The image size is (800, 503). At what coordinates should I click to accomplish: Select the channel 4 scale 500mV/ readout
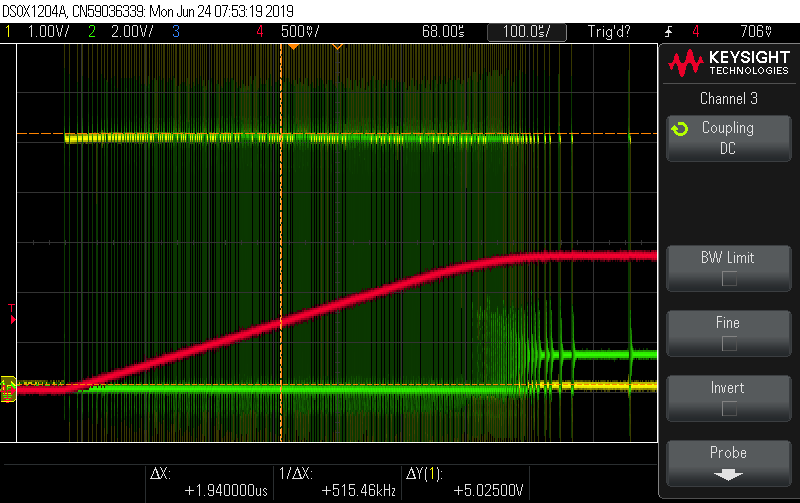[300, 32]
